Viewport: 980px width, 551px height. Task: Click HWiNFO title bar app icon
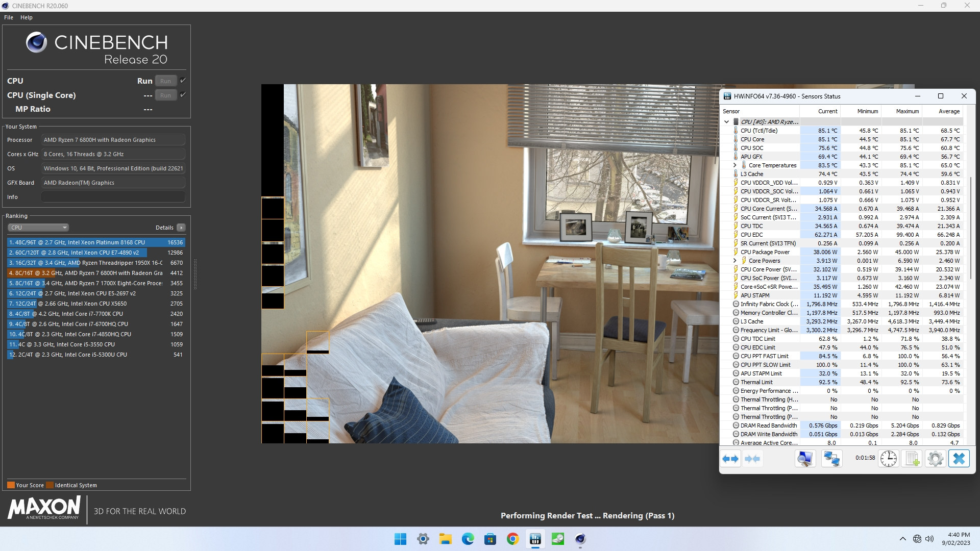(727, 96)
